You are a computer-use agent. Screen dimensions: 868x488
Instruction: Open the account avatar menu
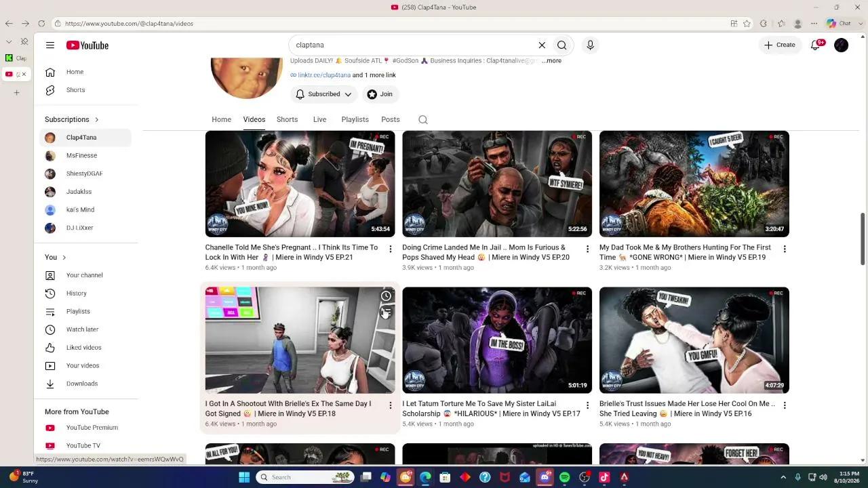coord(841,45)
